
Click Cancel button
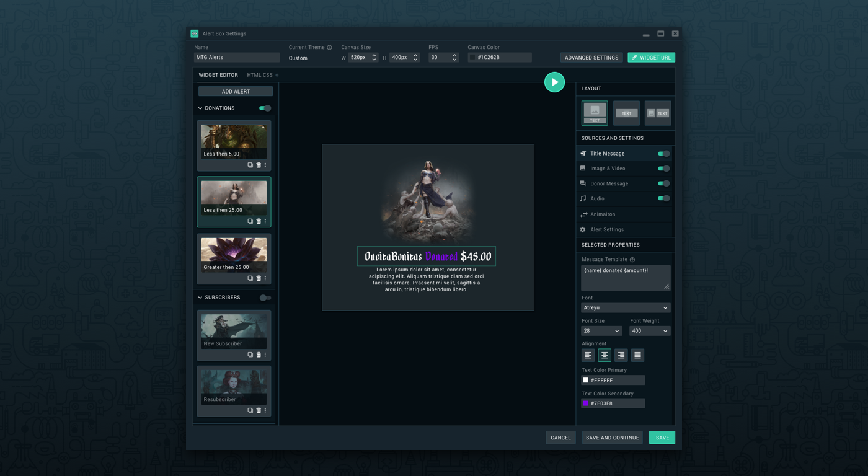click(560, 438)
